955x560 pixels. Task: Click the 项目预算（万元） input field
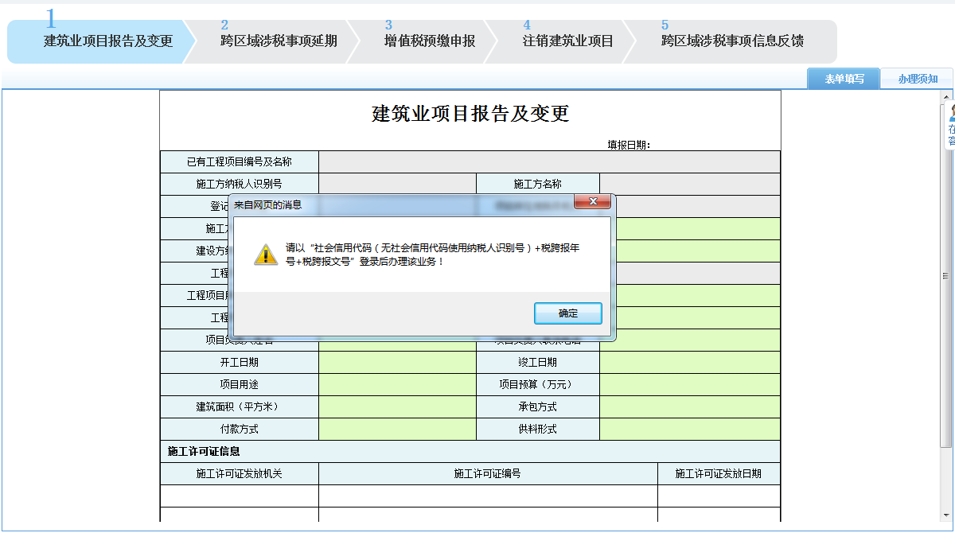(x=689, y=385)
